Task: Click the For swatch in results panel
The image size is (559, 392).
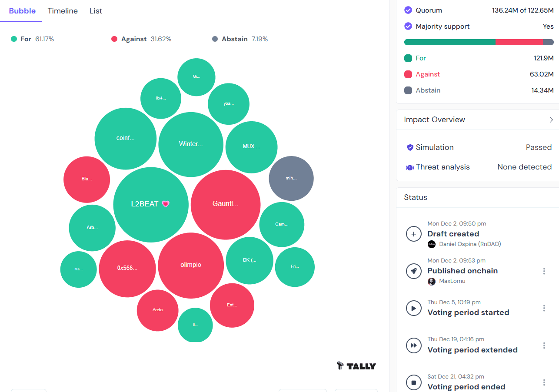Action: tap(408, 58)
